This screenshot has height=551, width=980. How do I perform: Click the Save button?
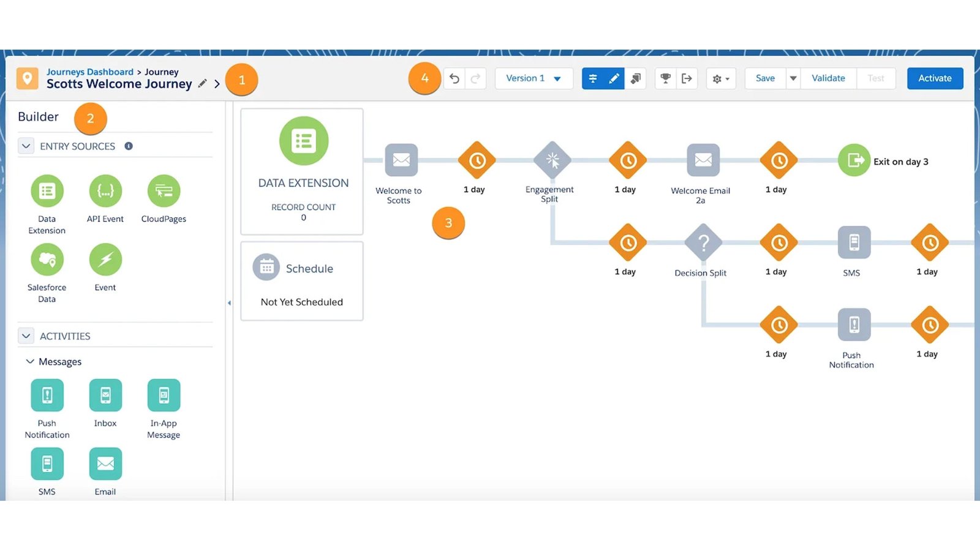point(766,78)
